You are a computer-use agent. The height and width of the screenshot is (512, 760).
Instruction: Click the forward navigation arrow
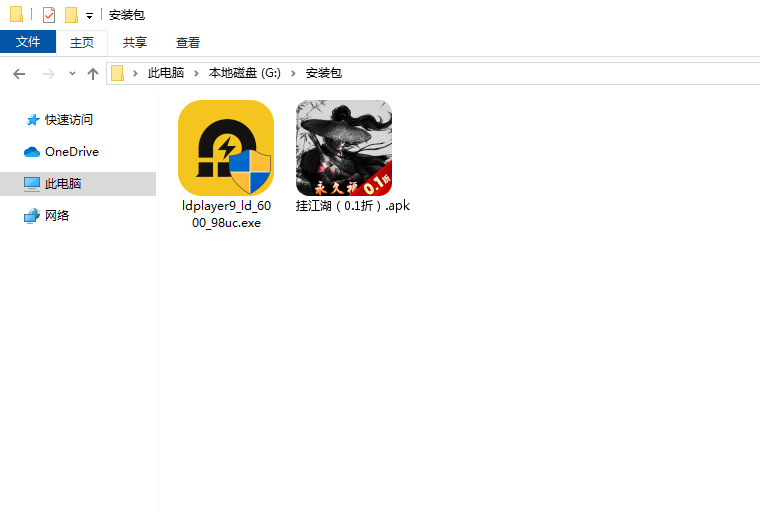pyautogui.click(x=48, y=74)
